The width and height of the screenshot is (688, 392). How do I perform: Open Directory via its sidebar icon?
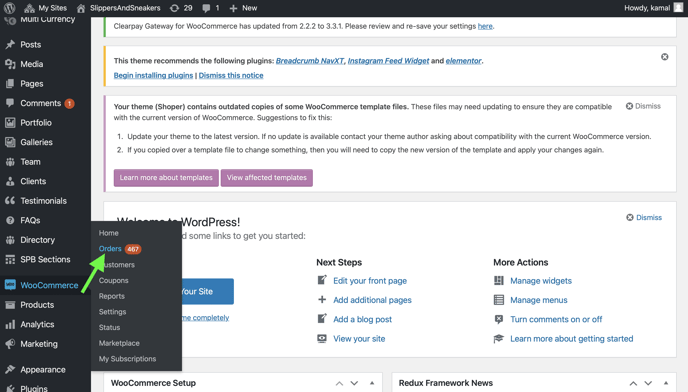tap(10, 240)
